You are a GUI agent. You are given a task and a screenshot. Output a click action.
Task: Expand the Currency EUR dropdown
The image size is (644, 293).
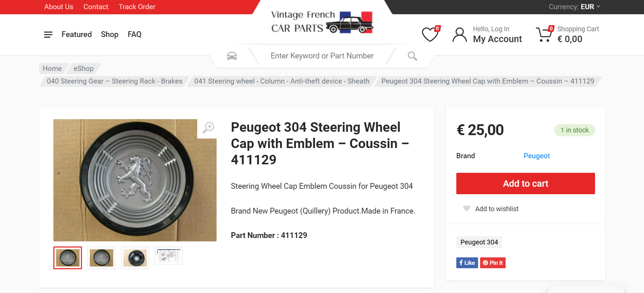click(x=574, y=7)
